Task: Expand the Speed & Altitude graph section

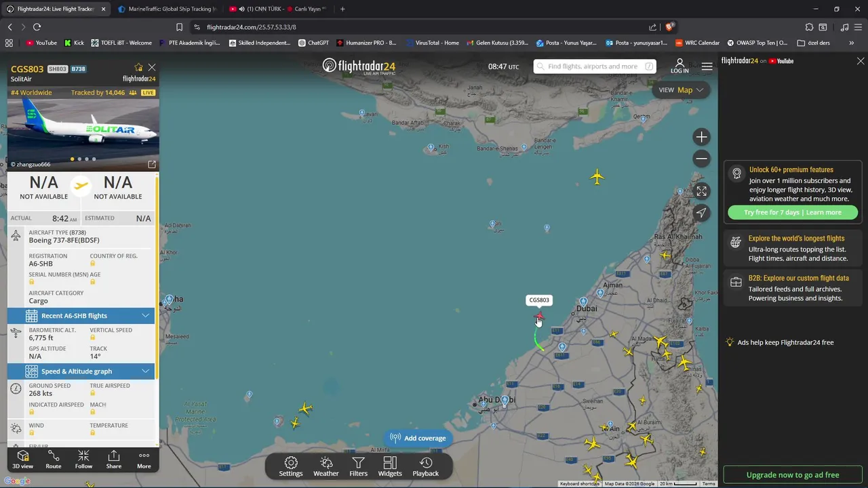Action: tap(81, 371)
